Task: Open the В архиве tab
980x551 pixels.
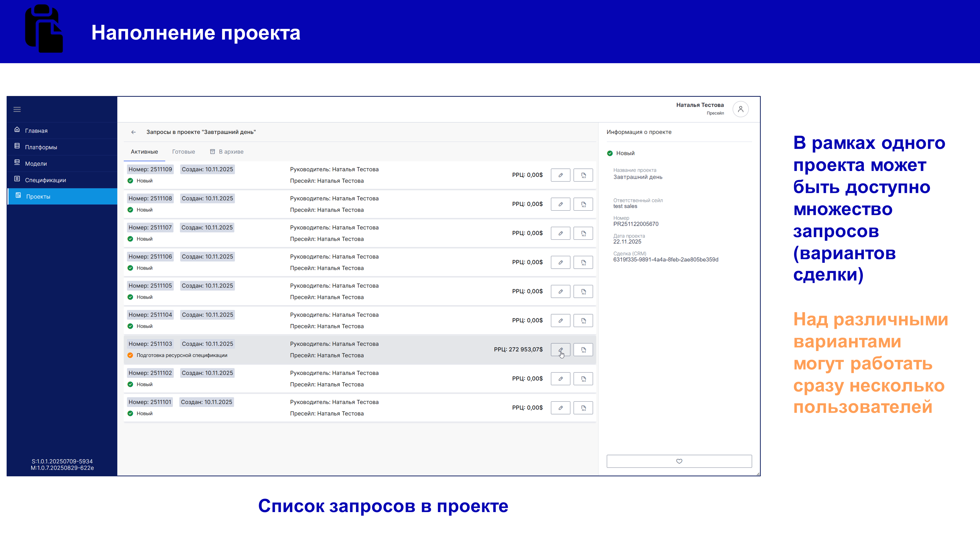Action: click(227, 151)
